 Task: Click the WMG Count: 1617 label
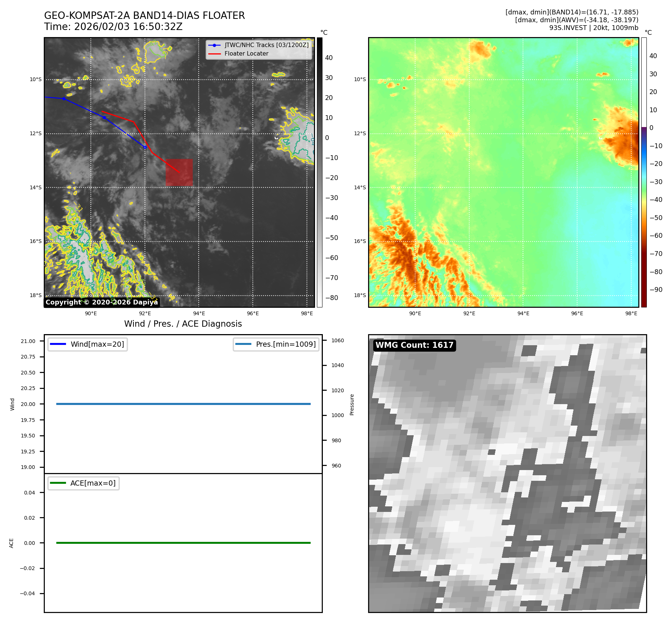(414, 345)
